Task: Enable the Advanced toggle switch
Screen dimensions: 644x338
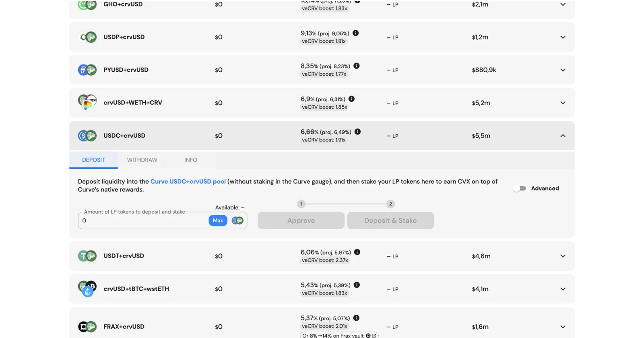Action: (520, 188)
